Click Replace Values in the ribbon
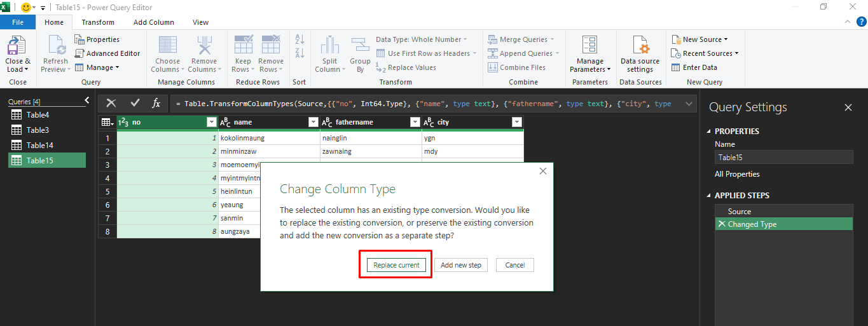Image resolution: width=868 pixels, height=326 pixels. (406, 67)
